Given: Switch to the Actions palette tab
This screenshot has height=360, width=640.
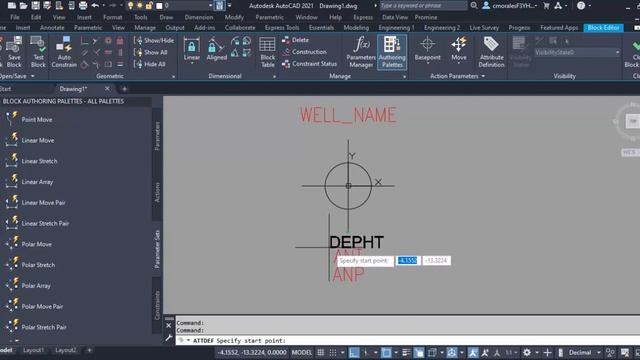Looking at the screenshot, I should click(157, 192).
